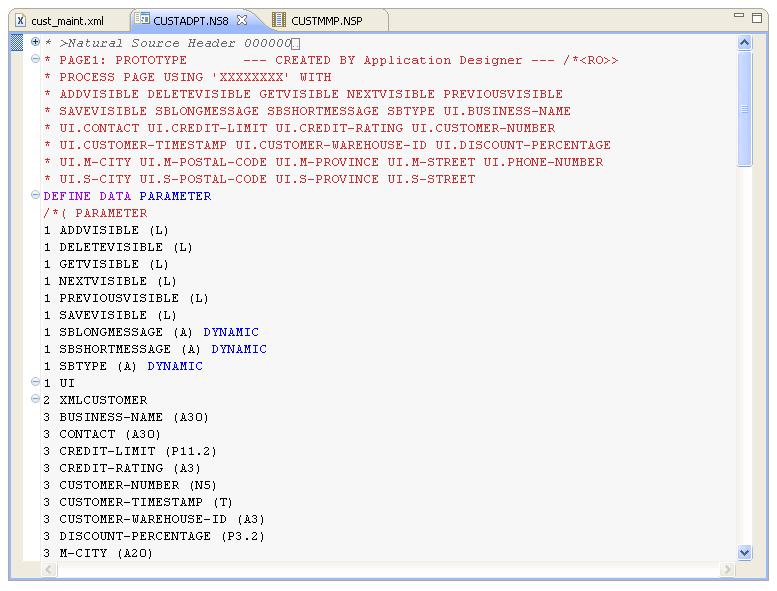Click the CUSTADPT.NS8 adapter file icon
The width and height of the screenshot is (777, 591).
(x=142, y=20)
